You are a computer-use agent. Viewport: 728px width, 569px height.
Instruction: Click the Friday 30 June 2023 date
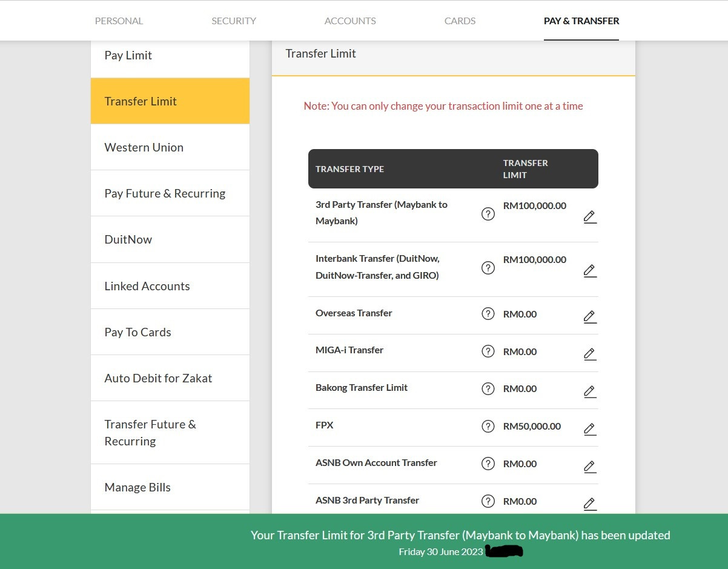(x=441, y=551)
